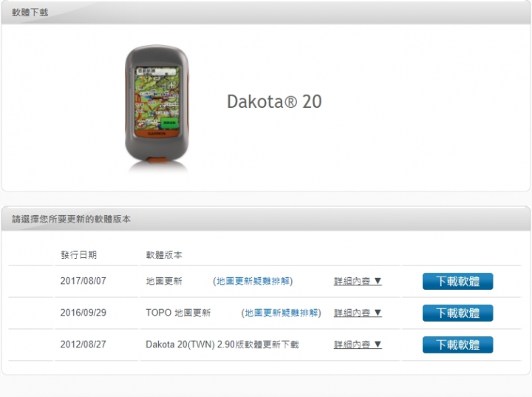The image size is (532, 397).
Task: Click the 軟體下載 section heading
Action: tap(30, 13)
